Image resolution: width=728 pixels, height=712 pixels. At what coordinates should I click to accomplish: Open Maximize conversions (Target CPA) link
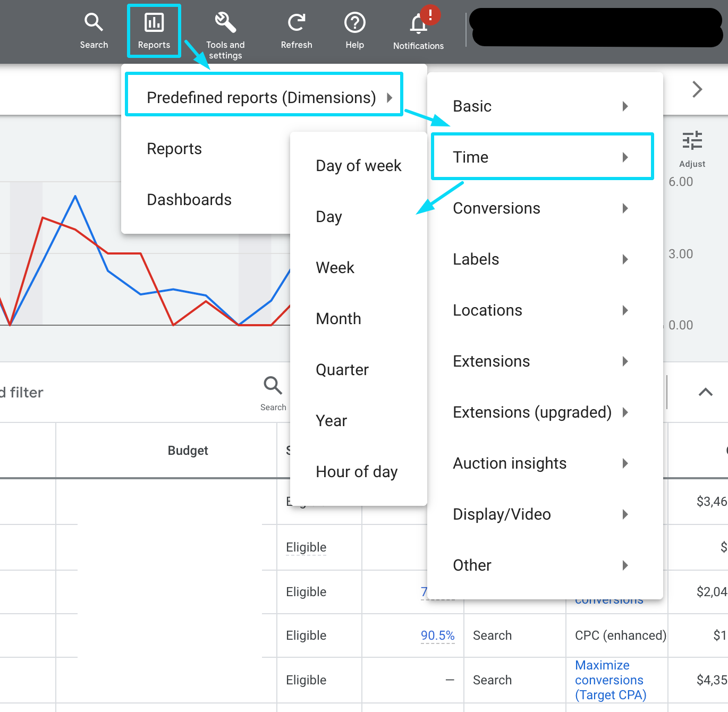(610, 680)
